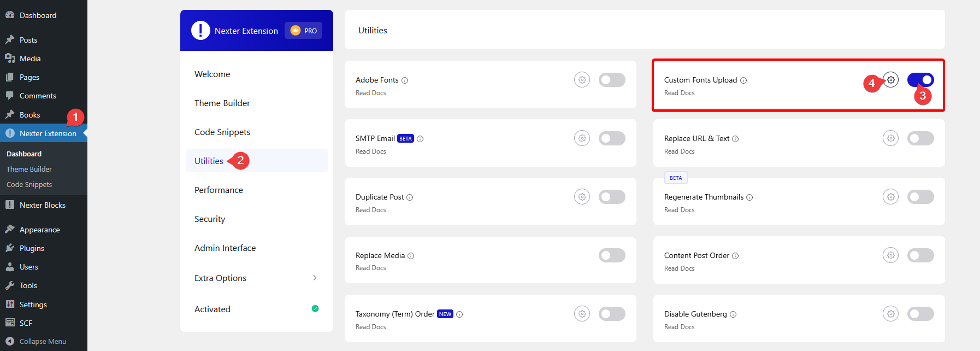Enable the Content Post Order toggle
The image size is (980, 351).
(920, 255)
